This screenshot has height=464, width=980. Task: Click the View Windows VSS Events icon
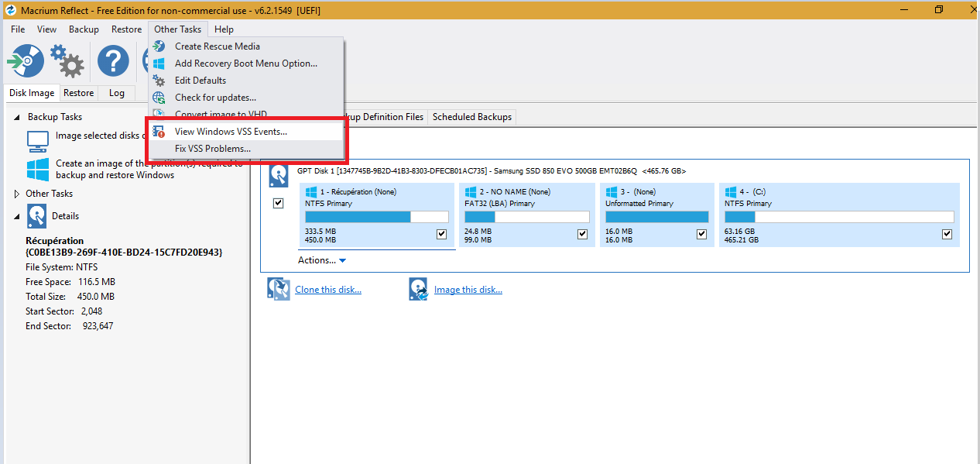[x=159, y=132]
